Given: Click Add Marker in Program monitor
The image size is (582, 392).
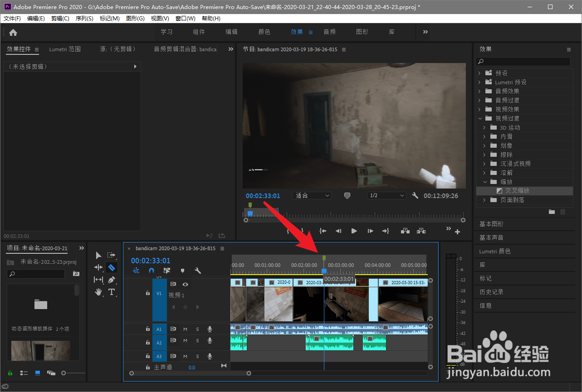Looking at the screenshot, I should coord(347,195).
